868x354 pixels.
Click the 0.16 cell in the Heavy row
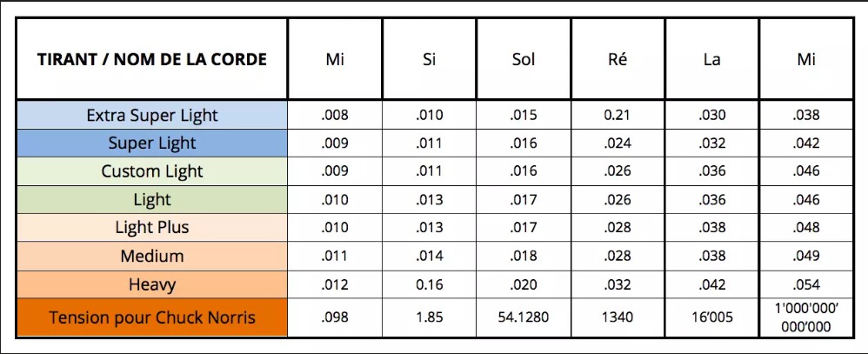[x=429, y=284]
